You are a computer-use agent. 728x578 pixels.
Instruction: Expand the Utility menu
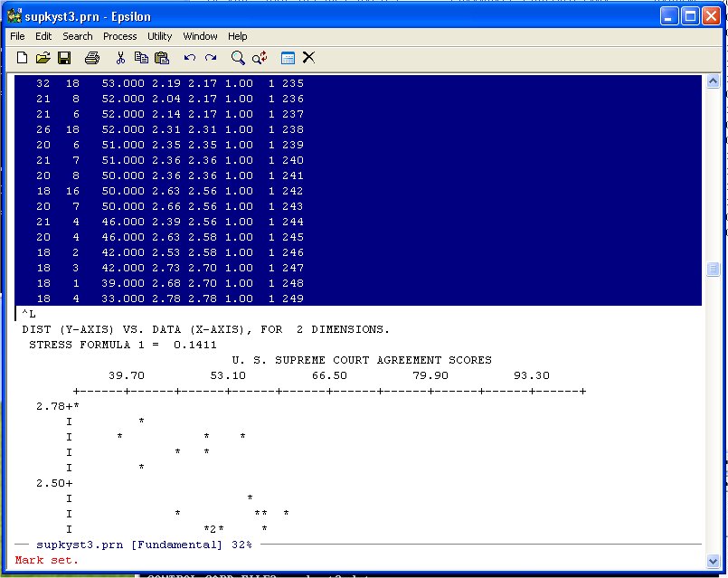click(159, 36)
